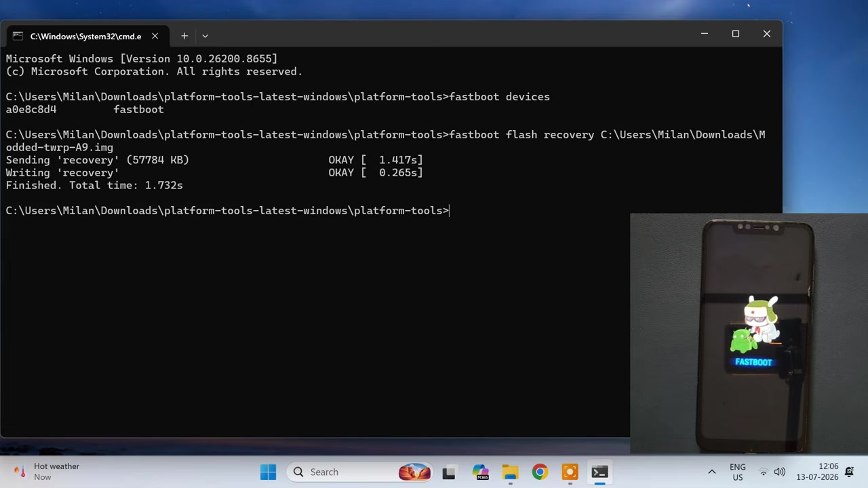Click 'OKAY [ 1.417s]' status text

coord(376,160)
